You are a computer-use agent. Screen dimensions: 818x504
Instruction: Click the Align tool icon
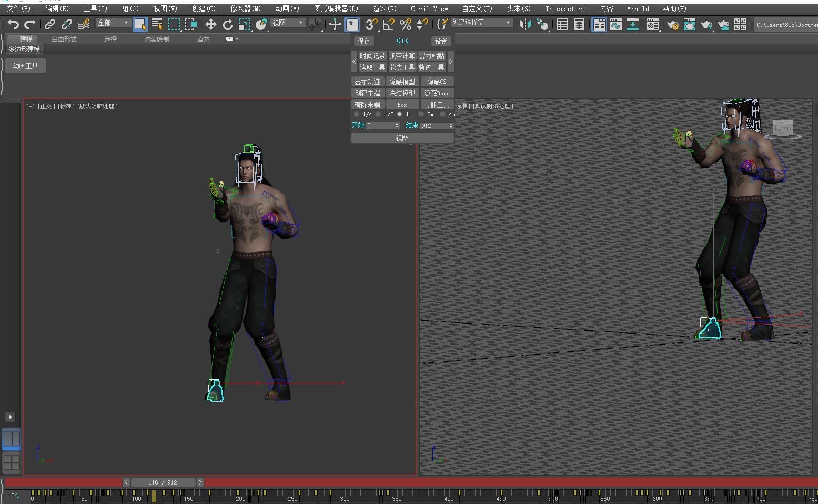coord(542,24)
